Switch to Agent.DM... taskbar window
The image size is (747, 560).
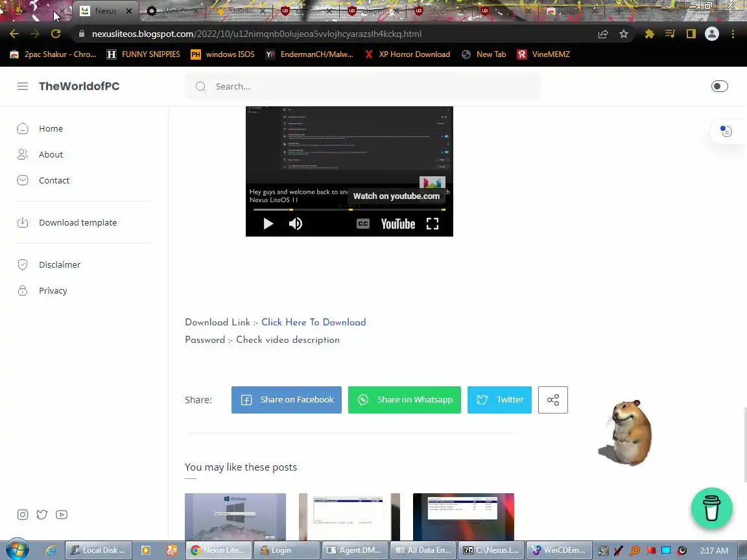pos(355,550)
